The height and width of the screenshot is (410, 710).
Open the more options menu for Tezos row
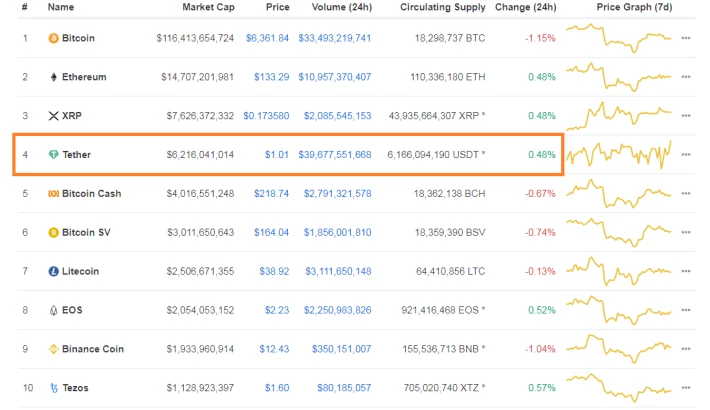[x=686, y=388]
